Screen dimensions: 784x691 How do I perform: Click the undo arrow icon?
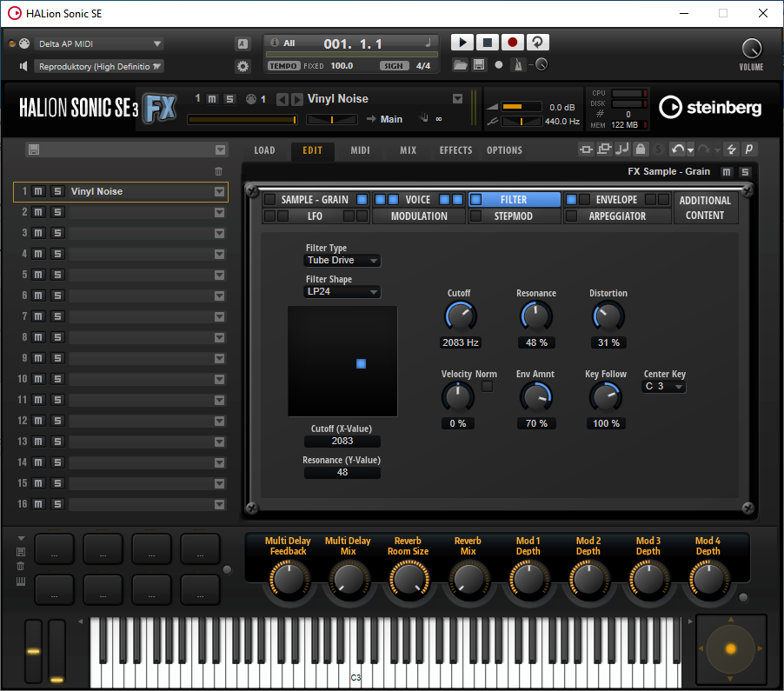tap(677, 149)
